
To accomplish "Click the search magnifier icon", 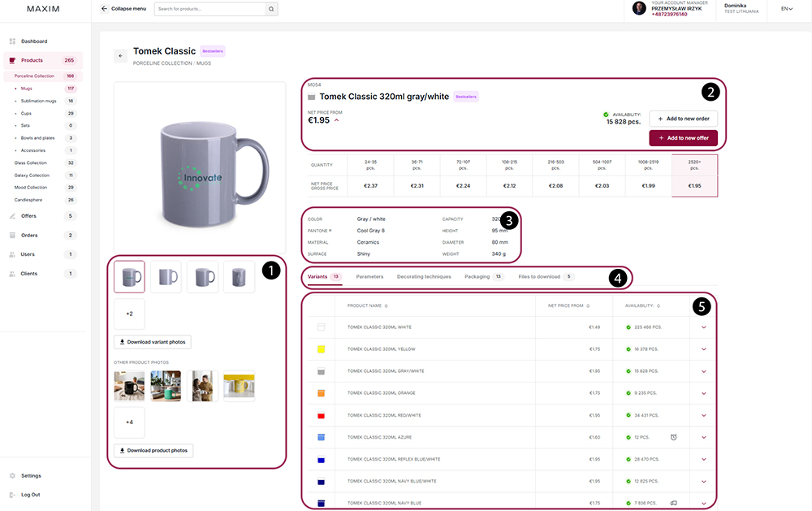I will coord(271,9).
